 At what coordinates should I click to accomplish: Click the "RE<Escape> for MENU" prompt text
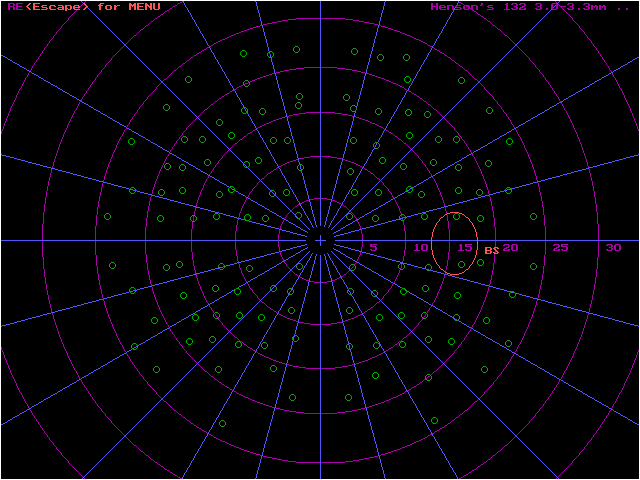pos(84,7)
